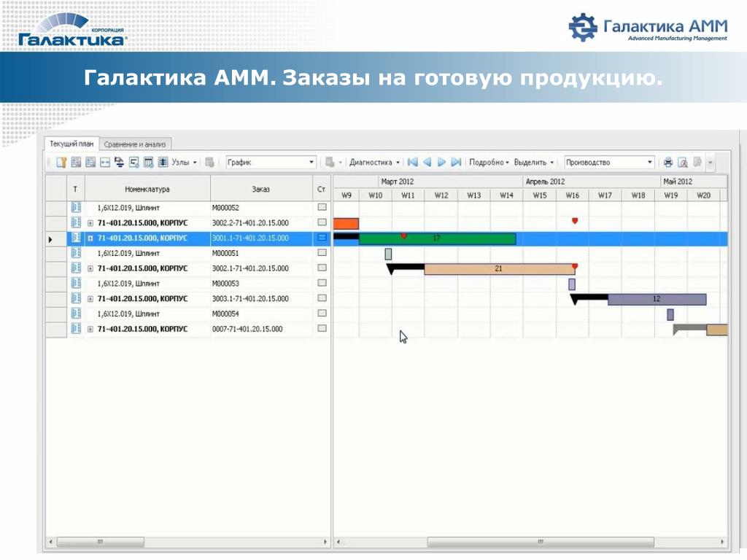Image resolution: width=747 pixels, height=560 pixels.
Task: Select the tan Gantt bar labeled 21
Action: point(499,269)
